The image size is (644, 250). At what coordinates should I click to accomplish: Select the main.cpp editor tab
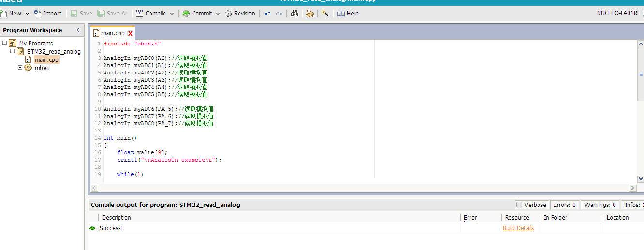[x=112, y=33]
